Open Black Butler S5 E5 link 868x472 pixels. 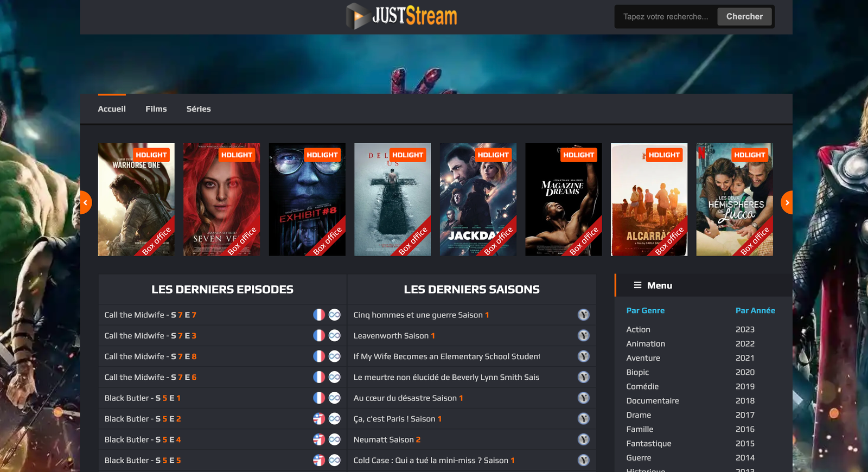(x=142, y=460)
